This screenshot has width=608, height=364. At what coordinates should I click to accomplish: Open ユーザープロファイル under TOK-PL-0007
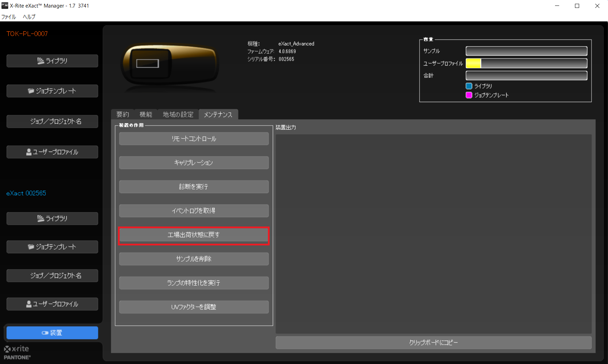click(x=52, y=152)
